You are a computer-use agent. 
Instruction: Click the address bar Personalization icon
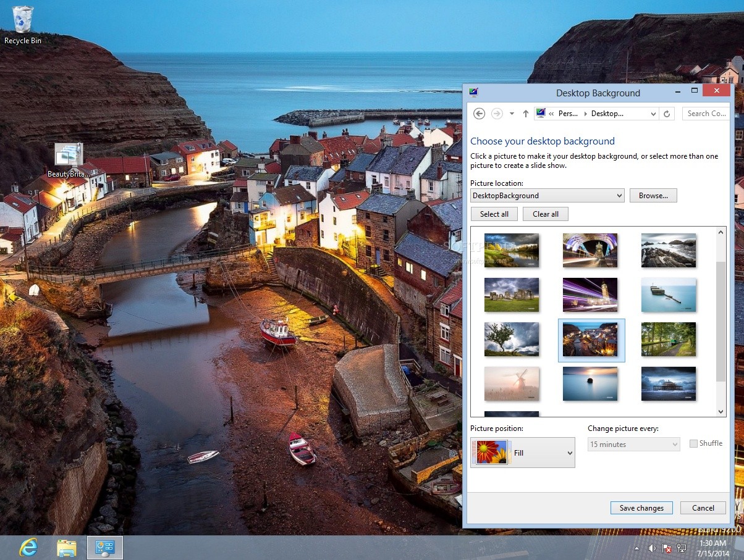tap(541, 114)
